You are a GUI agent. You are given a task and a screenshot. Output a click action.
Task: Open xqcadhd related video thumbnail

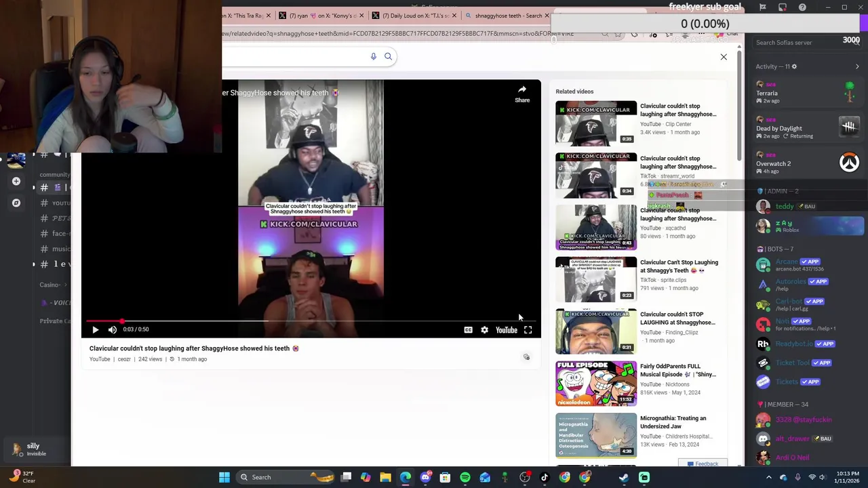click(596, 227)
